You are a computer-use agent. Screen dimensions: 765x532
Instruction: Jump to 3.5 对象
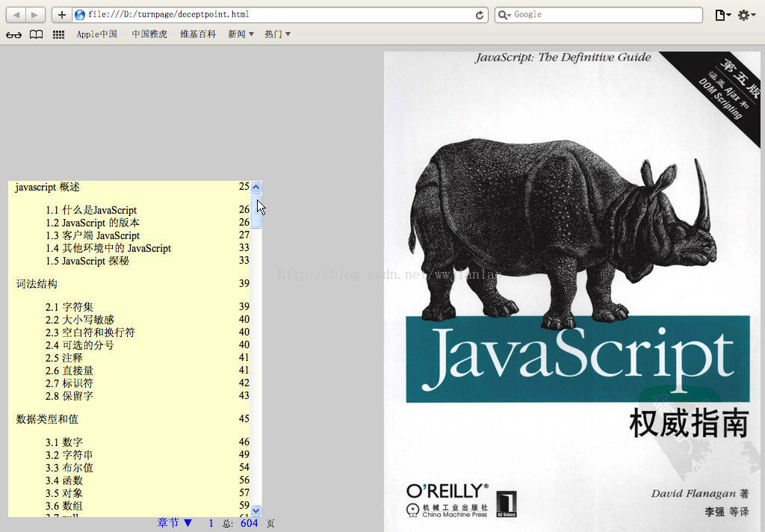(64, 493)
